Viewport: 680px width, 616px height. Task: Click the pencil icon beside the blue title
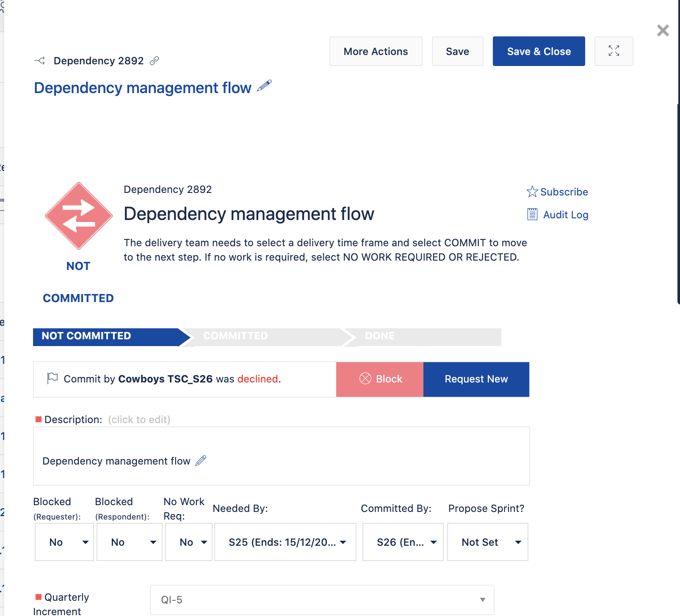click(264, 86)
